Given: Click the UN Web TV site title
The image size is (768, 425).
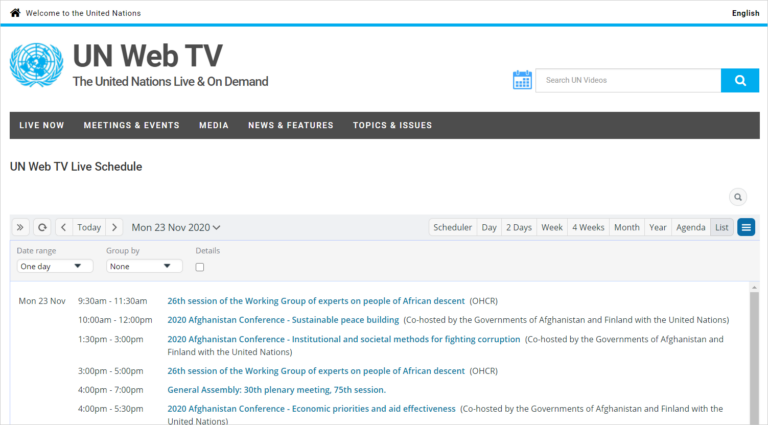Looking at the screenshot, I should tap(147, 55).
